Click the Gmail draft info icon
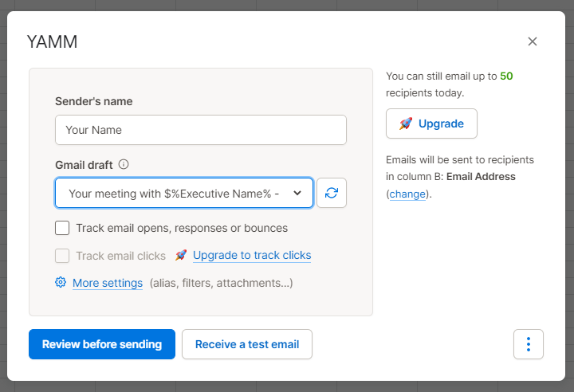The image size is (574, 392). 124,164
